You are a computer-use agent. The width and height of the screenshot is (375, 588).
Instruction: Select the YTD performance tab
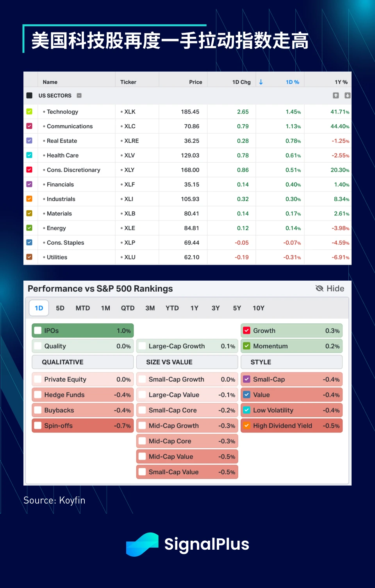pyautogui.click(x=172, y=308)
